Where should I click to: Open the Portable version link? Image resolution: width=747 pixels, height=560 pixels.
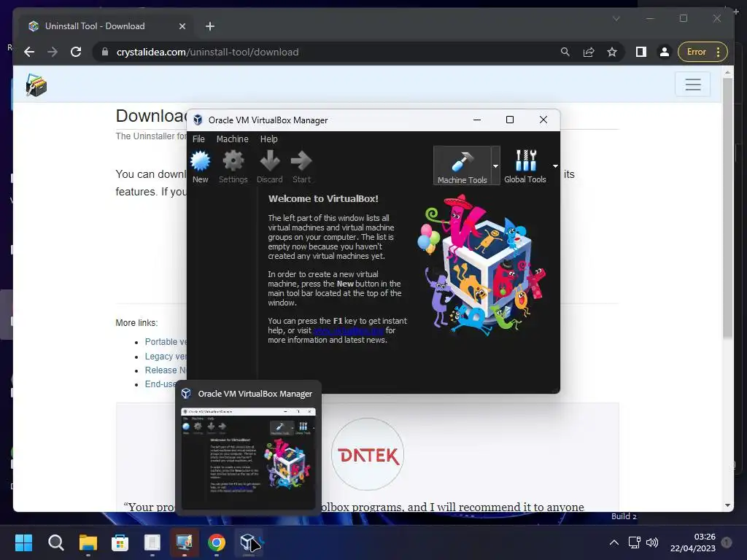pos(166,342)
